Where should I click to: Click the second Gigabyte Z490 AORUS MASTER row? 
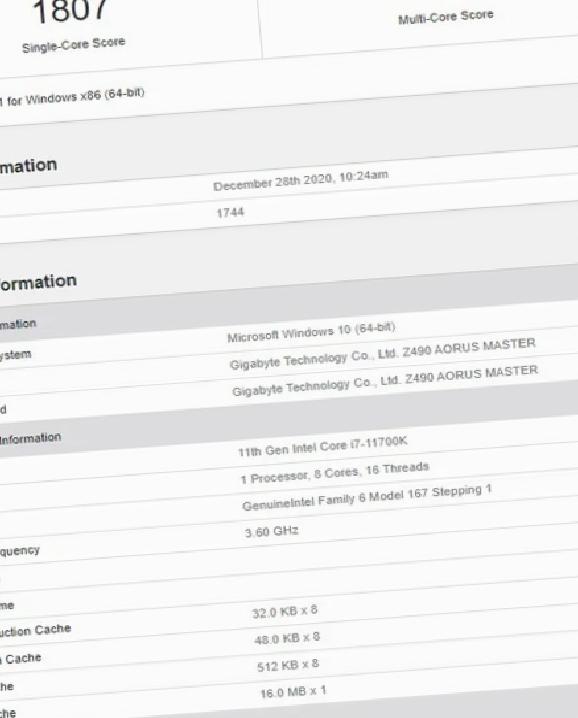(x=385, y=381)
